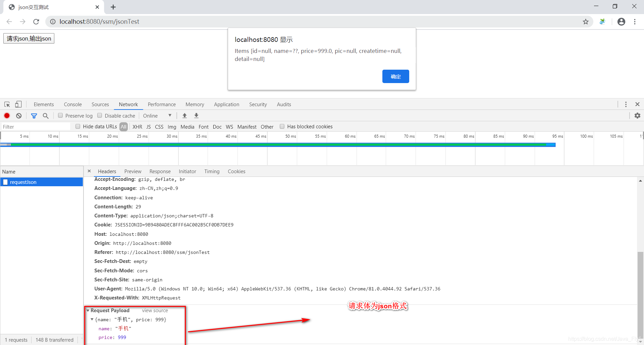Toggle the device toolbar icon

tap(18, 105)
